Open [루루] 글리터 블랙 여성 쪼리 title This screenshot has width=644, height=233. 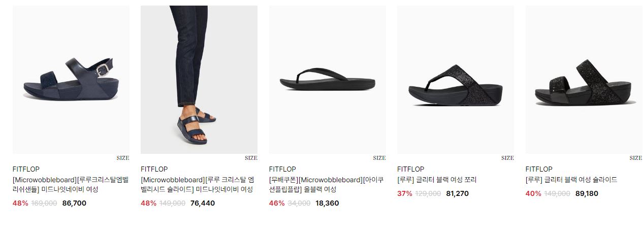pyautogui.click(x=437, y=180)
